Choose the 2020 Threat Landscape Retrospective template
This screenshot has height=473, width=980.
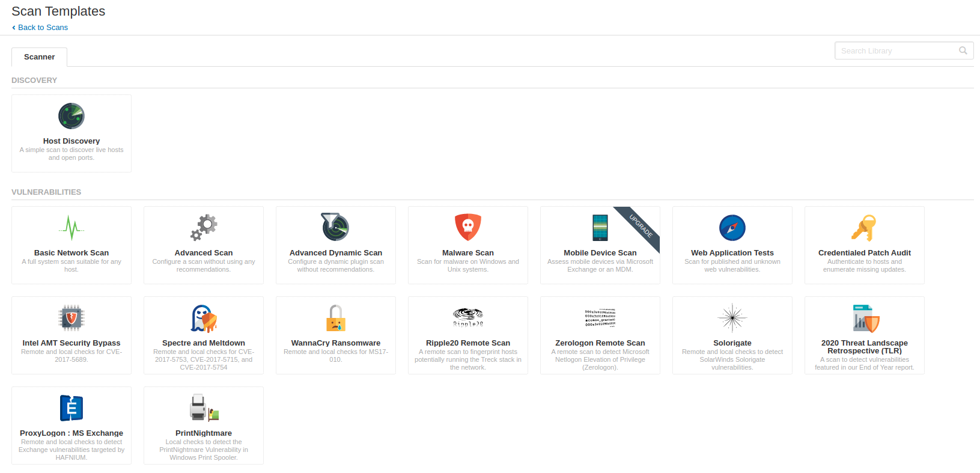coord(865,335)
